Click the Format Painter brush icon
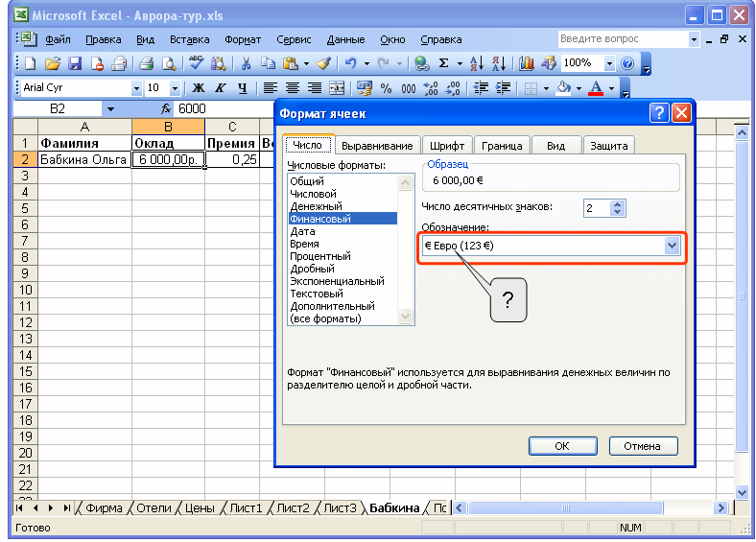Viewport: 756px width, 542px height. coord(323,63)
